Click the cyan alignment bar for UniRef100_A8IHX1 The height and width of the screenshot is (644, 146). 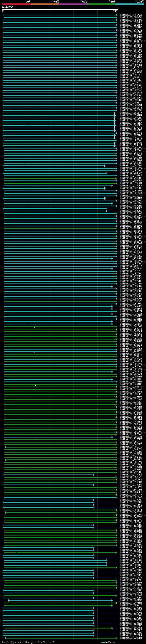(x=60, y=15)
